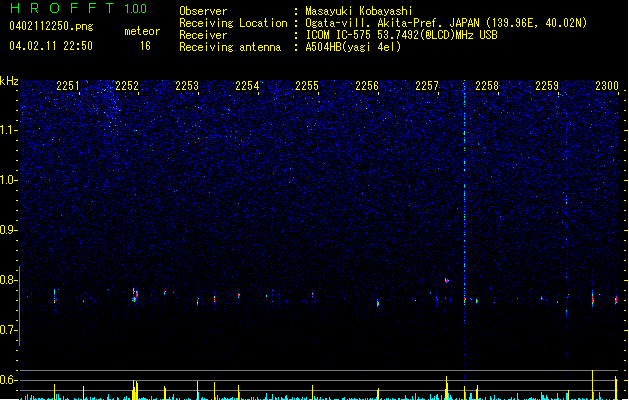Click the Receiving Location label
The width and height of the screenshot is (629, 400).
pos(233,23)
